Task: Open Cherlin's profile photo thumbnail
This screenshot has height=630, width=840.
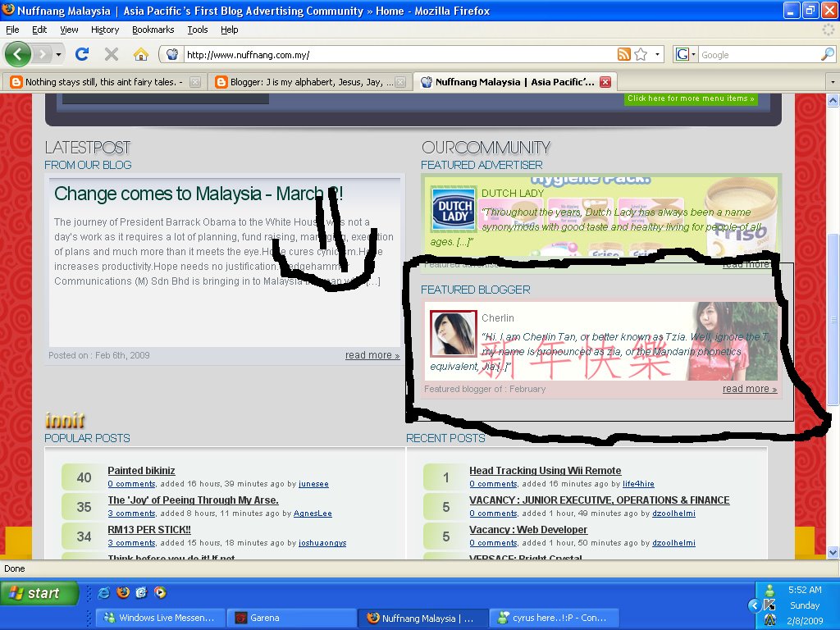Action: click(x=453, y=334)
